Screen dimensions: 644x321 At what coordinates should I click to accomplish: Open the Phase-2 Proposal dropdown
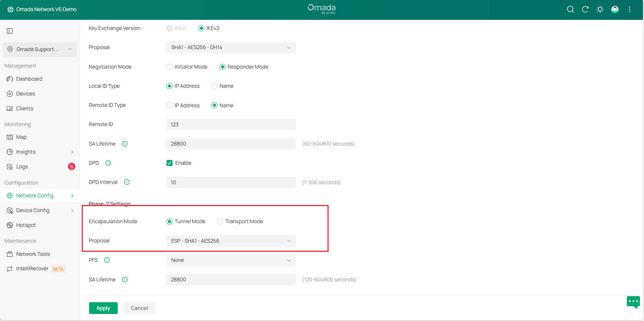click(231, 241)
